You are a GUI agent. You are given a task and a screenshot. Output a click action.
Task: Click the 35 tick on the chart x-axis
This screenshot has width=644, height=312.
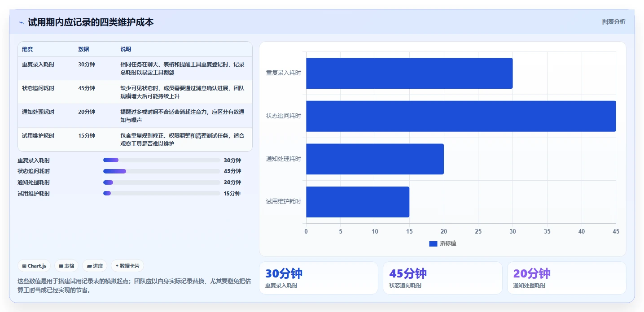[547, 231]
